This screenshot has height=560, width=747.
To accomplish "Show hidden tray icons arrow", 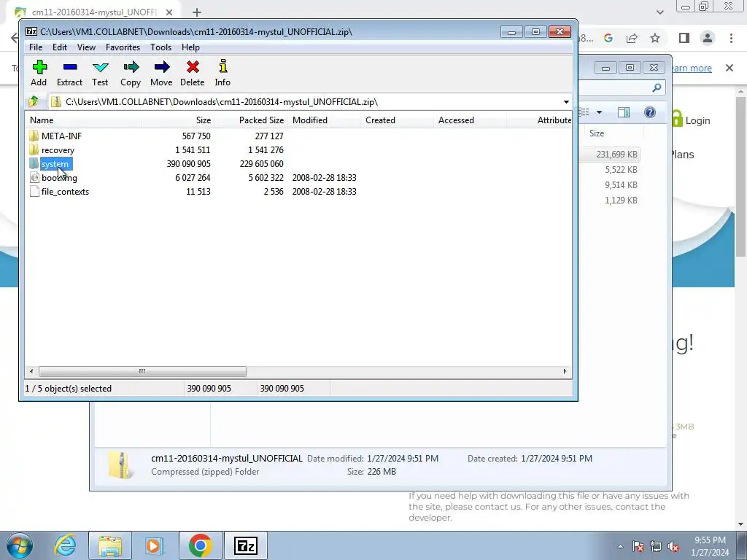I will (620, 547).
